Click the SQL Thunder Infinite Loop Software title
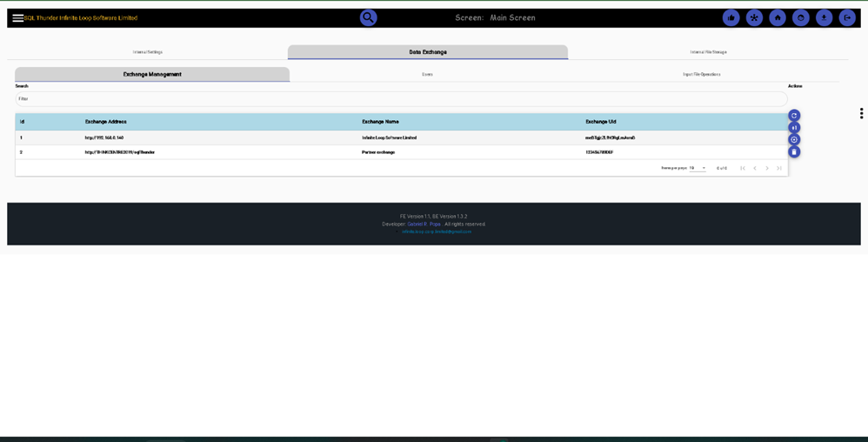Image resolution: width=868 pixels, height=442 pixels. (x=81, y=17)
